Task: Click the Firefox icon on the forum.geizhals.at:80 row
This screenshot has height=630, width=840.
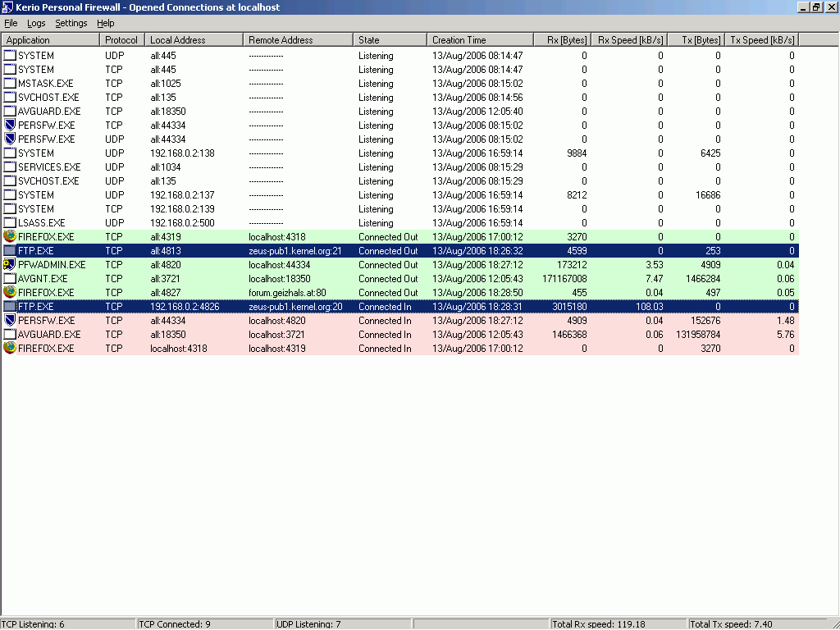Action: [10, 292]
